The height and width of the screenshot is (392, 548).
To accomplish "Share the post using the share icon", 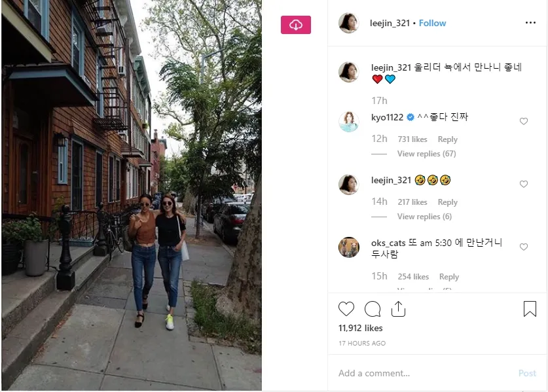I will coord(398,309).
